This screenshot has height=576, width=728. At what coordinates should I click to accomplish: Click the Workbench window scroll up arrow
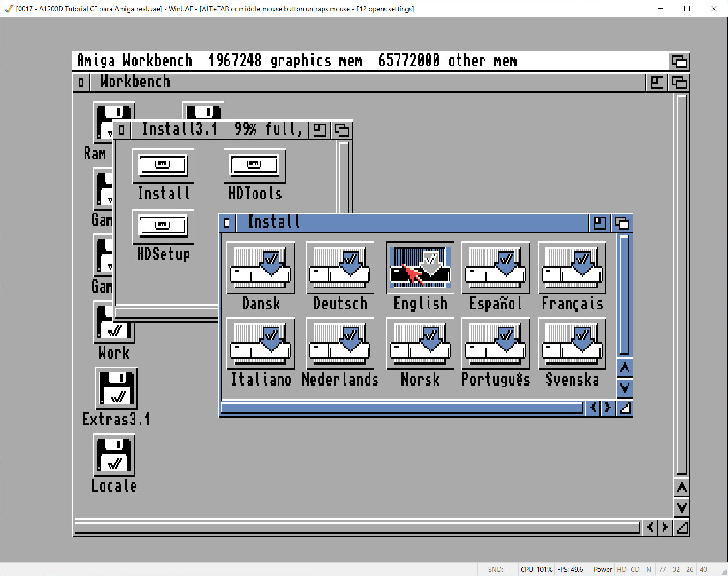coord(682,487)
